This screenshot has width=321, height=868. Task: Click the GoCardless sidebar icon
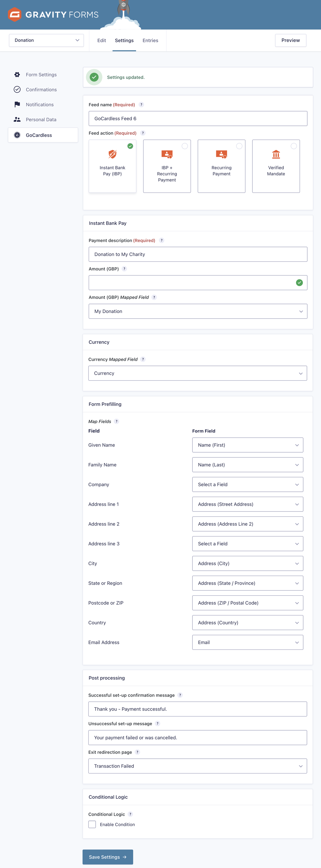(17, 135)
